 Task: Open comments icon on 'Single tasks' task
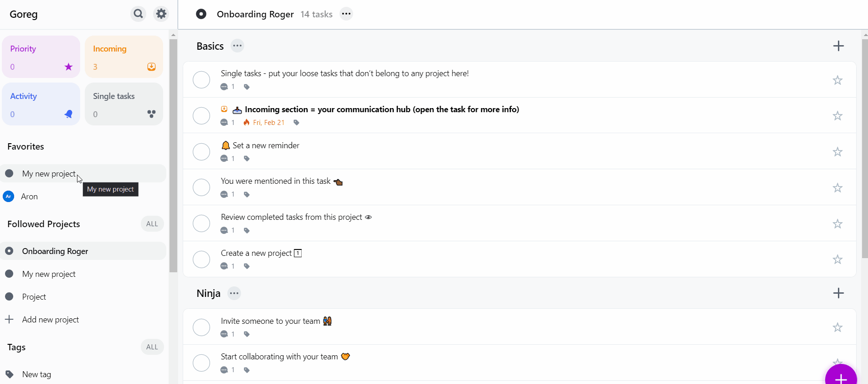(224, 87)
